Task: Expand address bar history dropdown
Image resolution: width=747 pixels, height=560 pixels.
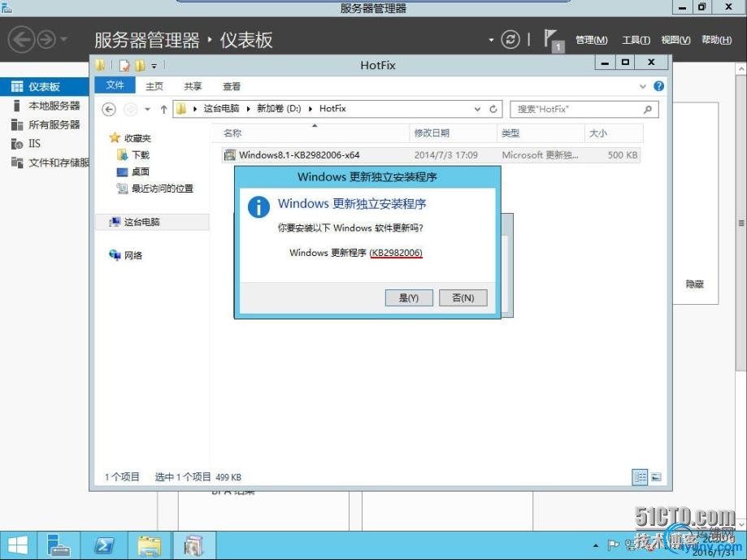Action: click(477, 109)
